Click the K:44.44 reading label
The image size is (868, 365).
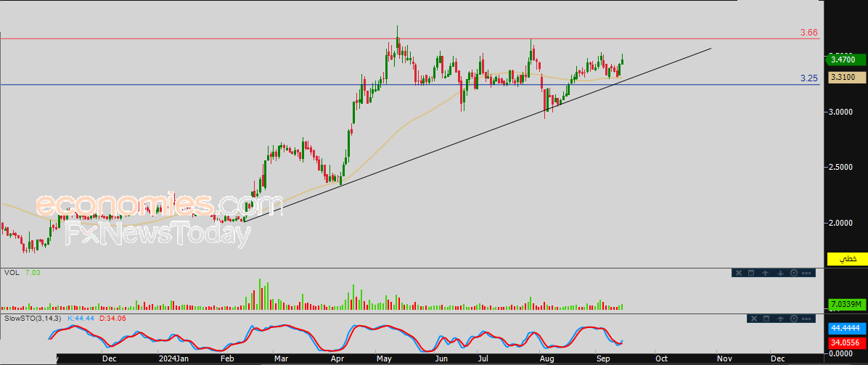pyautogui.click(x=81, y=319)
